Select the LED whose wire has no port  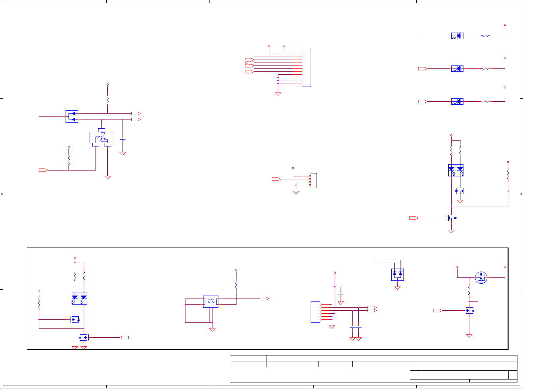pyautogui.click(x=457, y=36)
